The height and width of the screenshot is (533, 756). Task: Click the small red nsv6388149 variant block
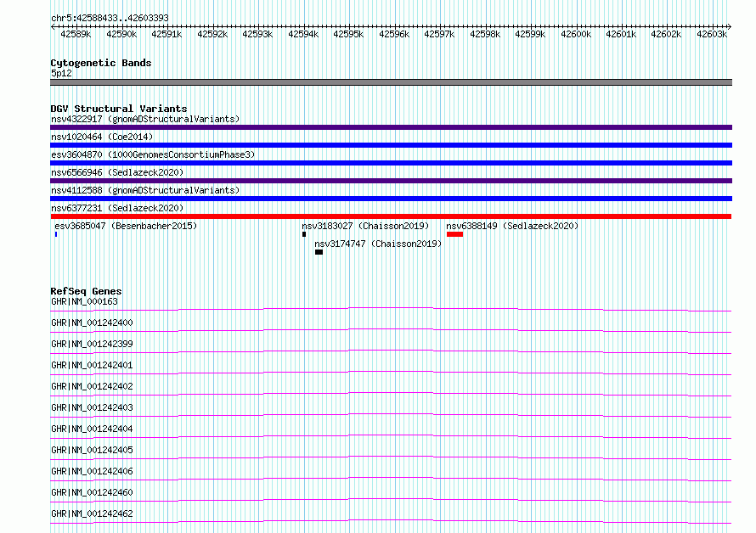point(454,234)
